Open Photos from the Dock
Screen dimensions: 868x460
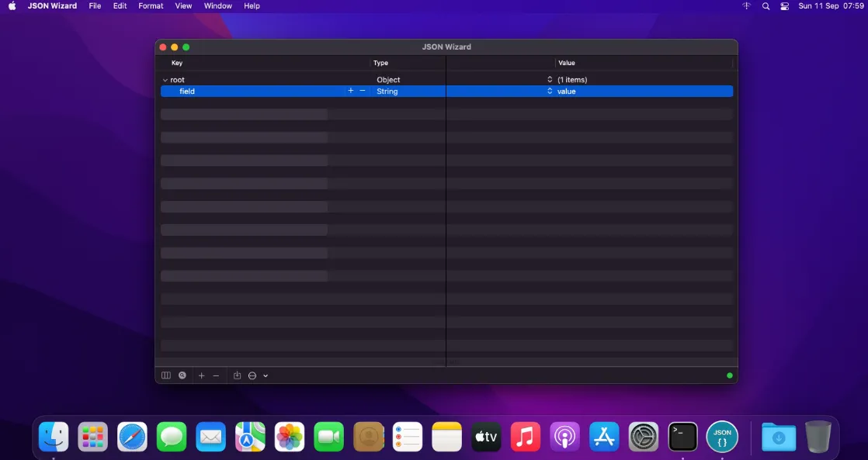(x=290, y=437)
